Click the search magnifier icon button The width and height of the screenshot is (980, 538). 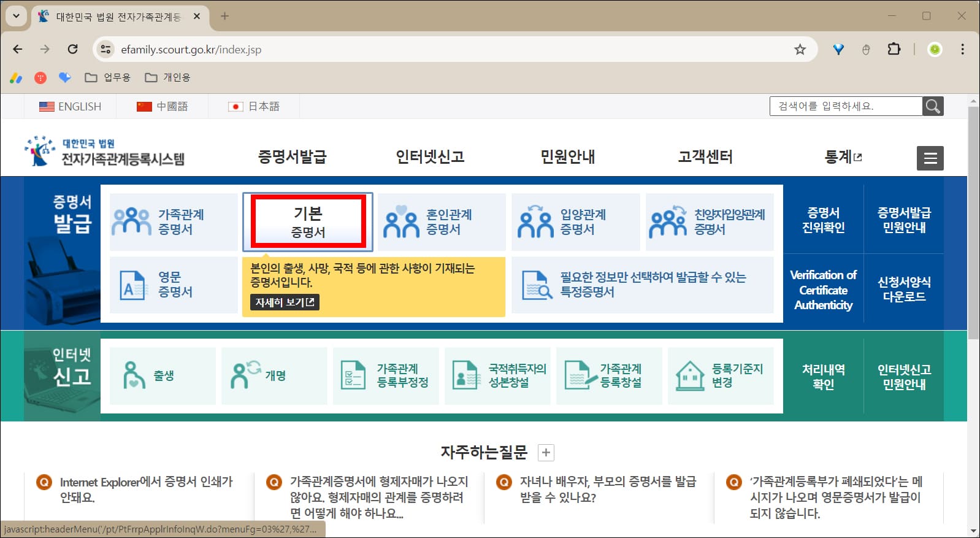933,106
